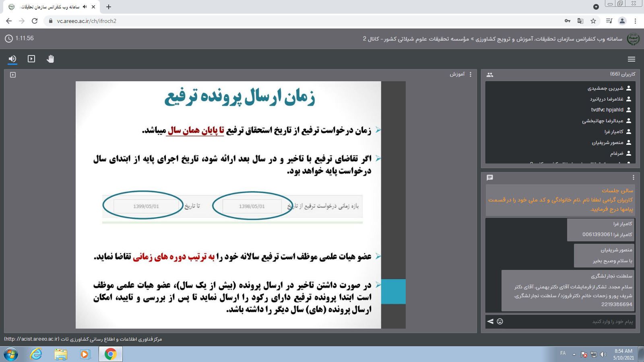The height and width of the screenshot is (362, 644).
Task: Mute the site from the tab audio icon
Action: (85, 7)
